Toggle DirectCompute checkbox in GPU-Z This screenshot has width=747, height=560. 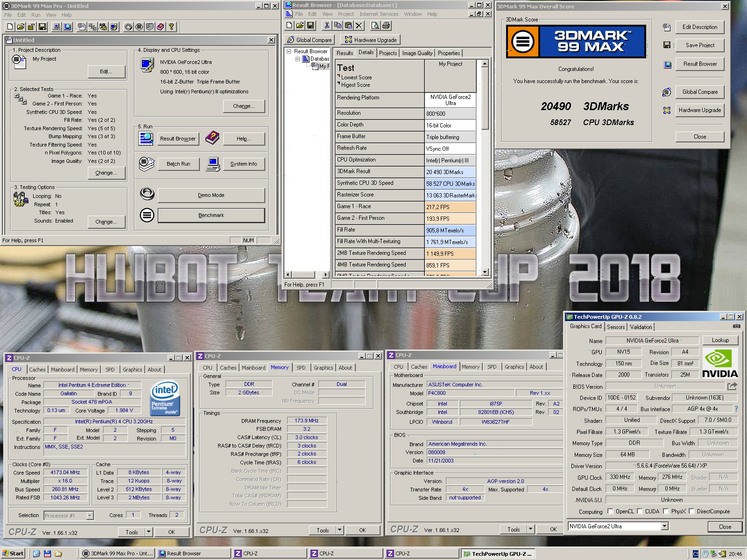(x=691, y=511)
